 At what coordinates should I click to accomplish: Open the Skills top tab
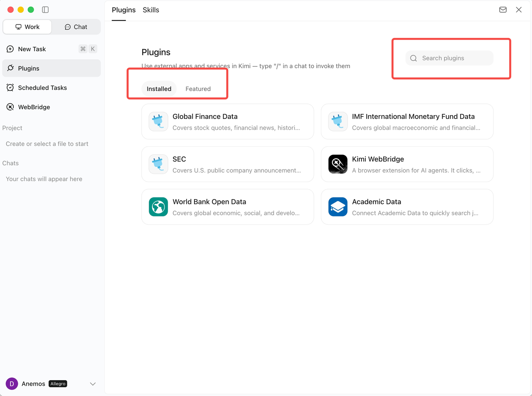[151, 10]
